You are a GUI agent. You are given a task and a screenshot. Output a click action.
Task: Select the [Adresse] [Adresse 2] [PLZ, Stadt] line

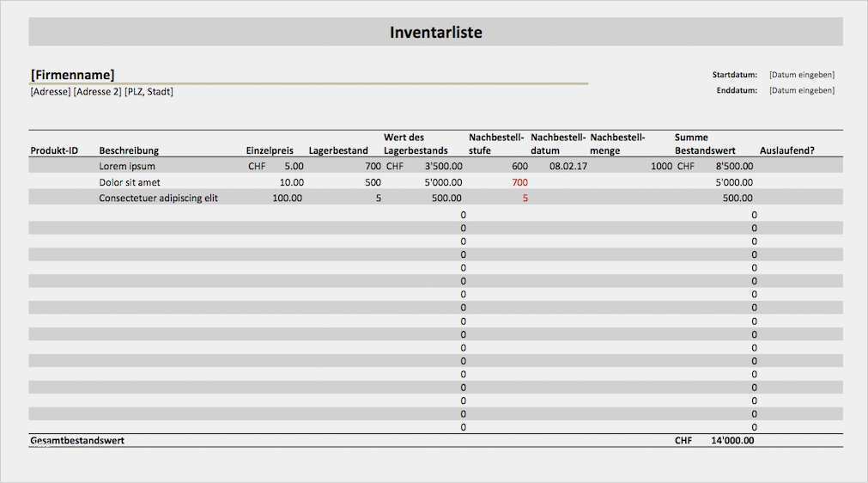(x=102, y=91)
